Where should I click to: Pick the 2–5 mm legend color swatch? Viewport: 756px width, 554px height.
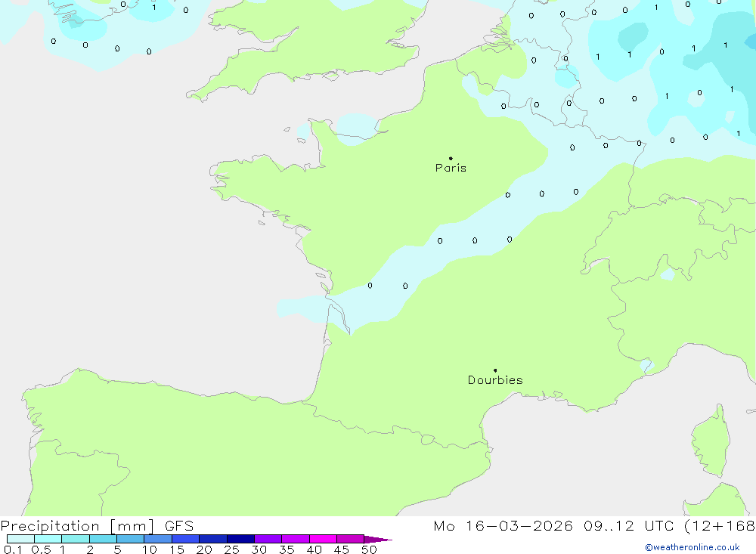point(103,539)
